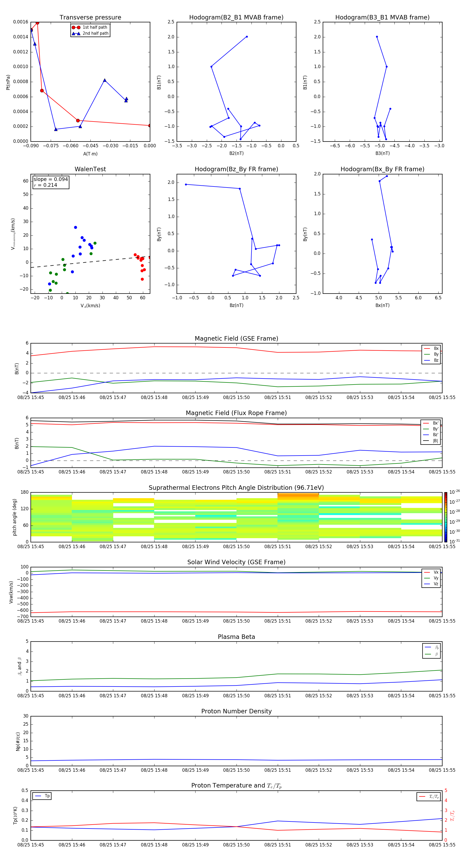The height and width of the screenshot is (868, 473).
Task: Click the "Tp(10^6K)" y-axis label
Action: (x=15, y=815)
